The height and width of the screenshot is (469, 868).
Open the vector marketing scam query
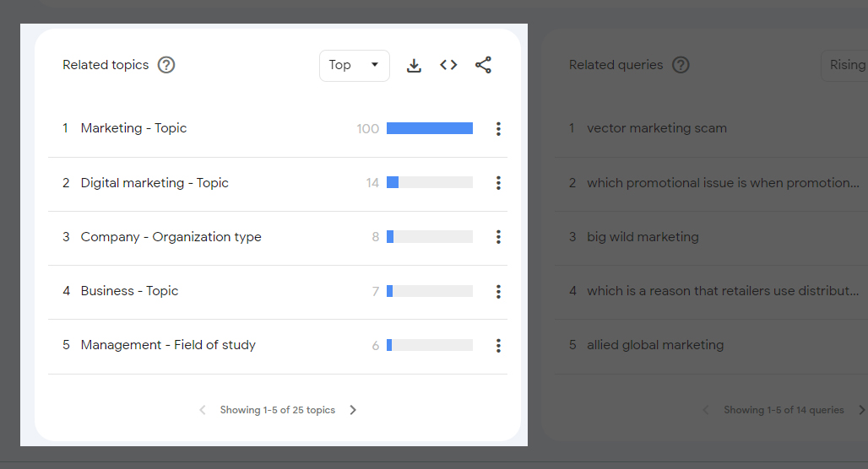click(x=657, y=128)
